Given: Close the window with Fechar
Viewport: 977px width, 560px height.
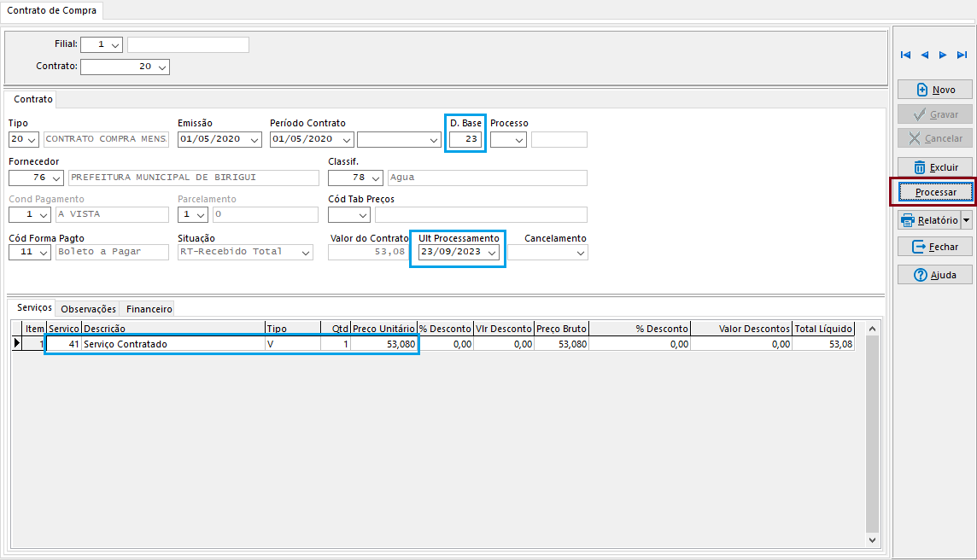Looking at the screenshot, I should coord(934,247).
